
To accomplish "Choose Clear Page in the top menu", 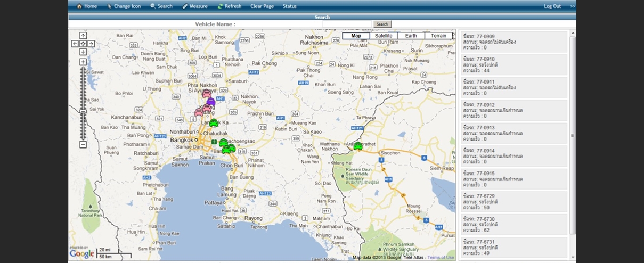I will pyautogui.click(x=262, y=6).
